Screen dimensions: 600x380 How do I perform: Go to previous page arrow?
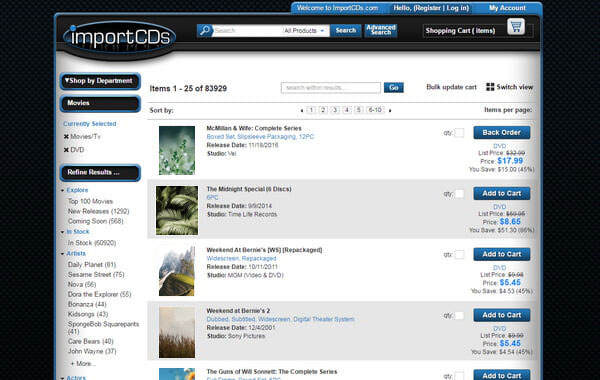pyautogui.click(x=302, y=111)
